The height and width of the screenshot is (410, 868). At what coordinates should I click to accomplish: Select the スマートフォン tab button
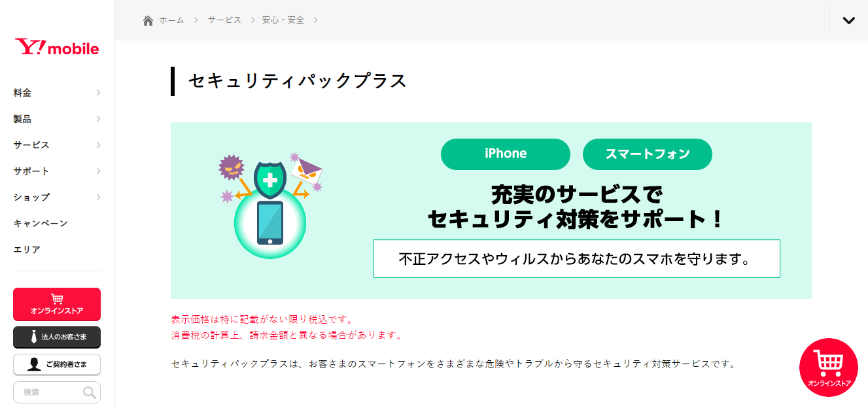[x=648, y=154]
